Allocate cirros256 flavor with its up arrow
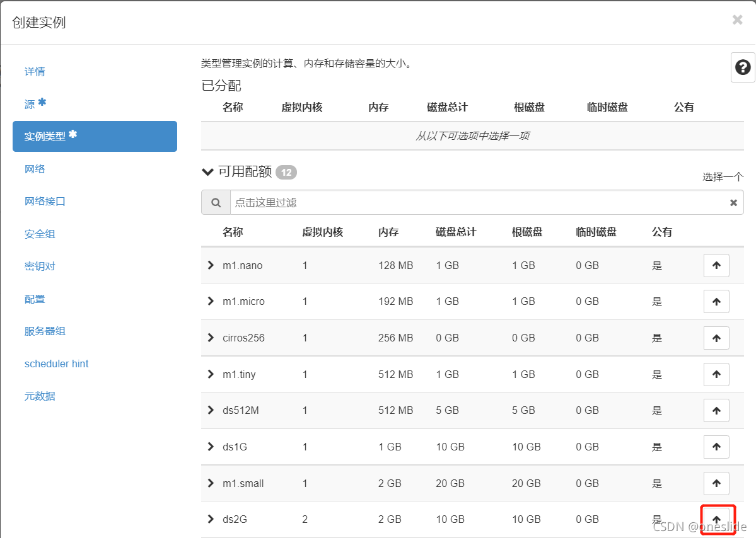756x538 pixels. (x=716, y=338)
